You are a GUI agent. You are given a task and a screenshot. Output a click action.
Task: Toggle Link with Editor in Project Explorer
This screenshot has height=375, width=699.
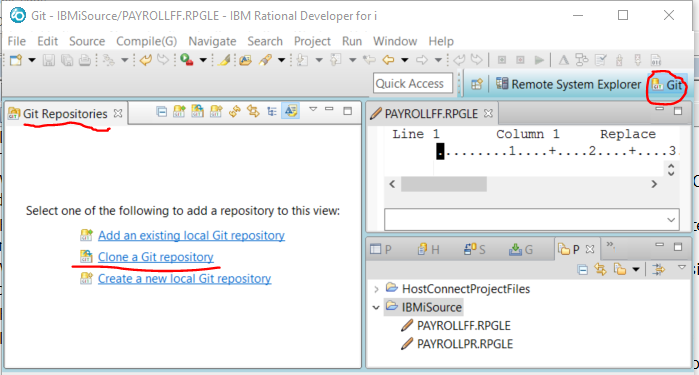point(600,269)
